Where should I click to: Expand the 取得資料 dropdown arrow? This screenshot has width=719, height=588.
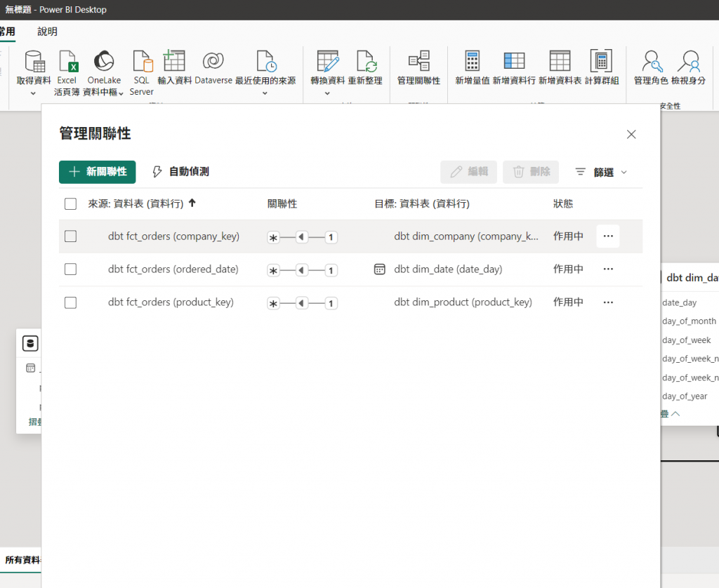point(33,93)
